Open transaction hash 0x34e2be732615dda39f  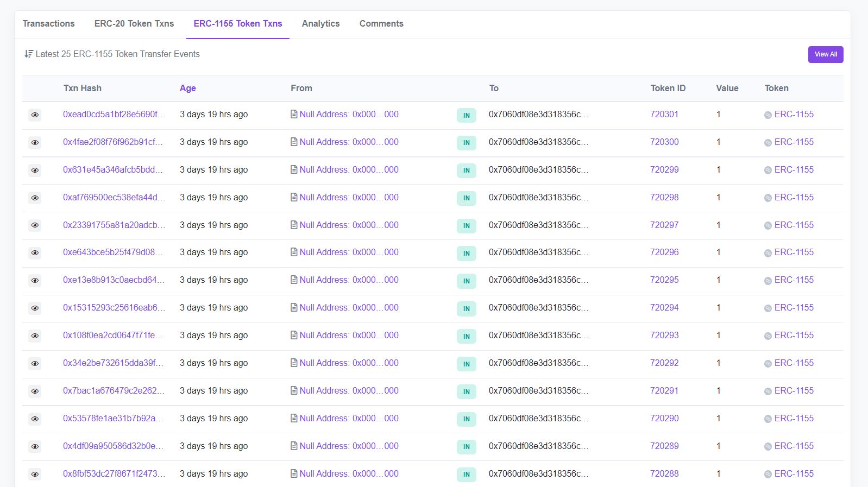[113, 363]
